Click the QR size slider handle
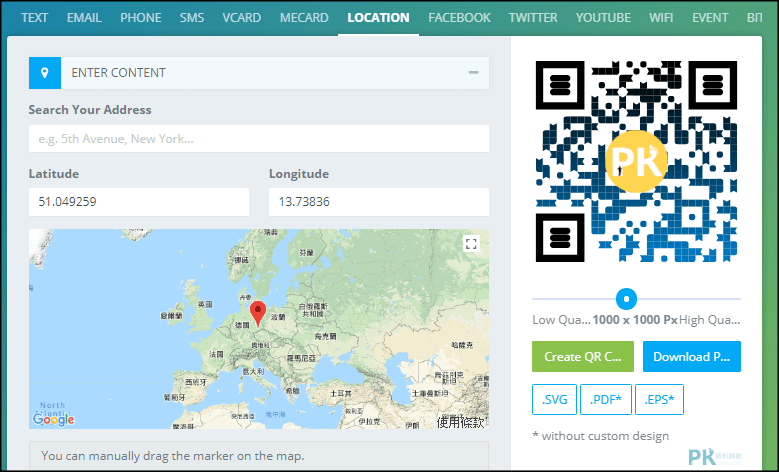 pyautogui.click(x=626, y=299)
